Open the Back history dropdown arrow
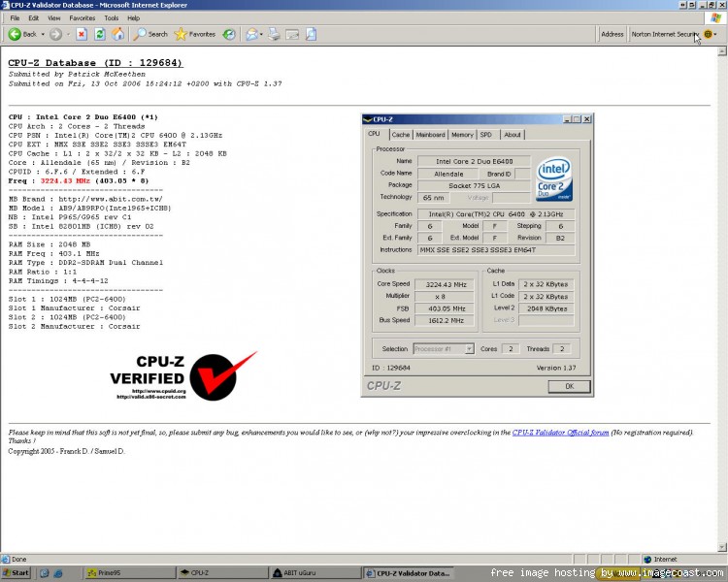Image resolution: width=728 pixels, height=582 pixels. [43, 34]
